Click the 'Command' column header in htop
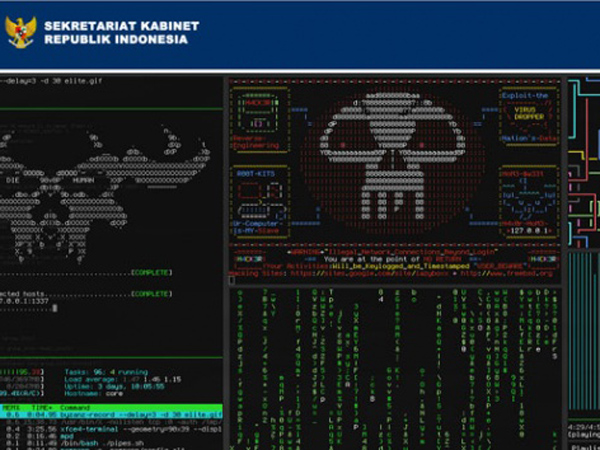 tap(75, 408)
